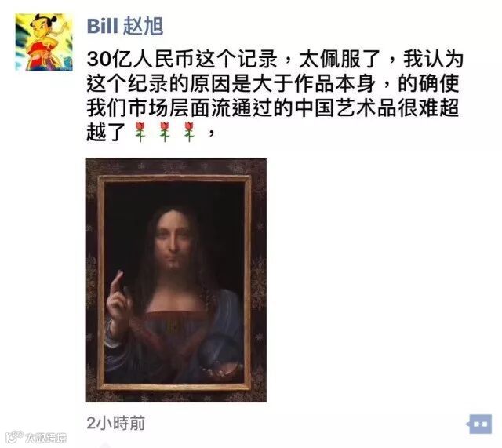Click the faint watermark text beside the logo

tap(46, 438)
